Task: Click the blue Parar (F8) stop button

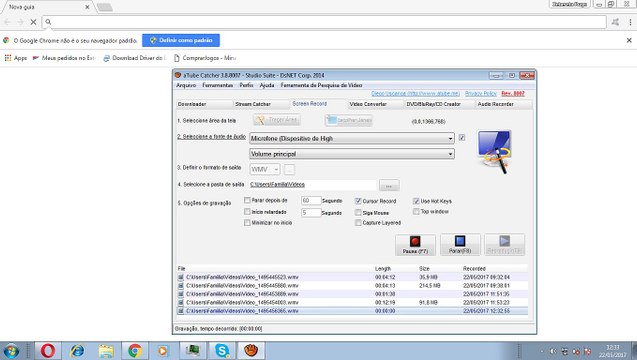Action: (460, 245)
